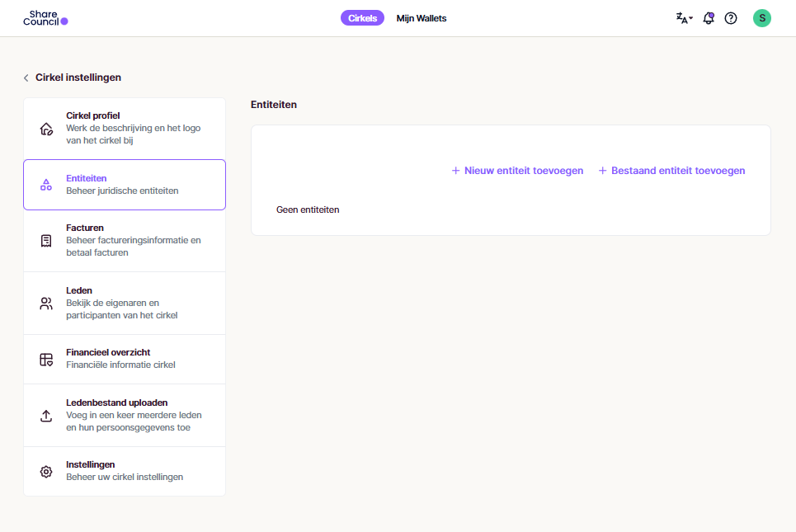
Task: Click 'Beheer uw cirkel instellingen' description
Action: coord(125,478)
